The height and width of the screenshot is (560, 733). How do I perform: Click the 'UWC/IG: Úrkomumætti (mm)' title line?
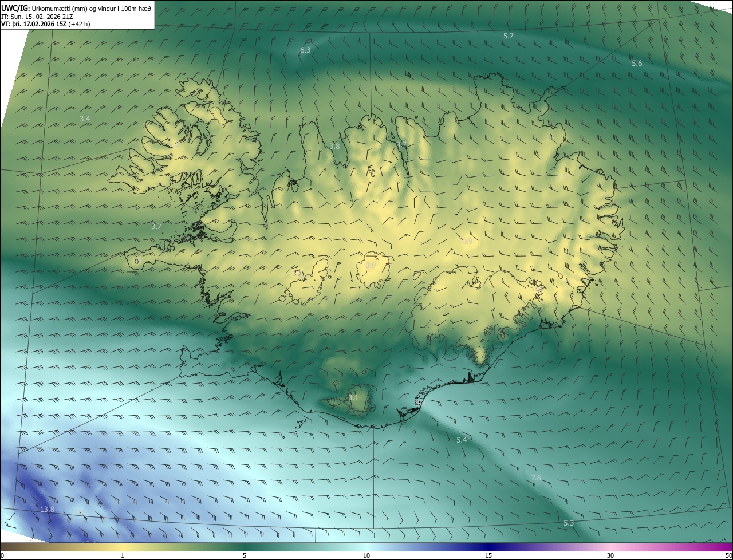(76, 7)
